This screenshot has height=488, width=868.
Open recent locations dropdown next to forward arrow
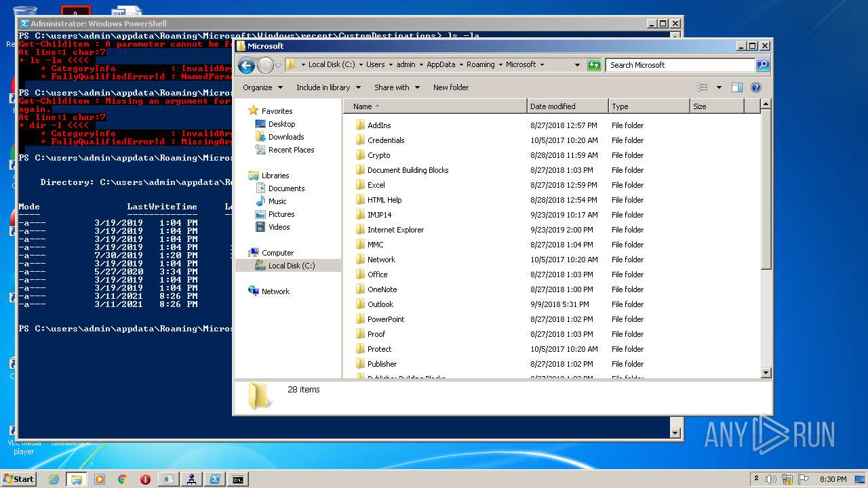278,65
